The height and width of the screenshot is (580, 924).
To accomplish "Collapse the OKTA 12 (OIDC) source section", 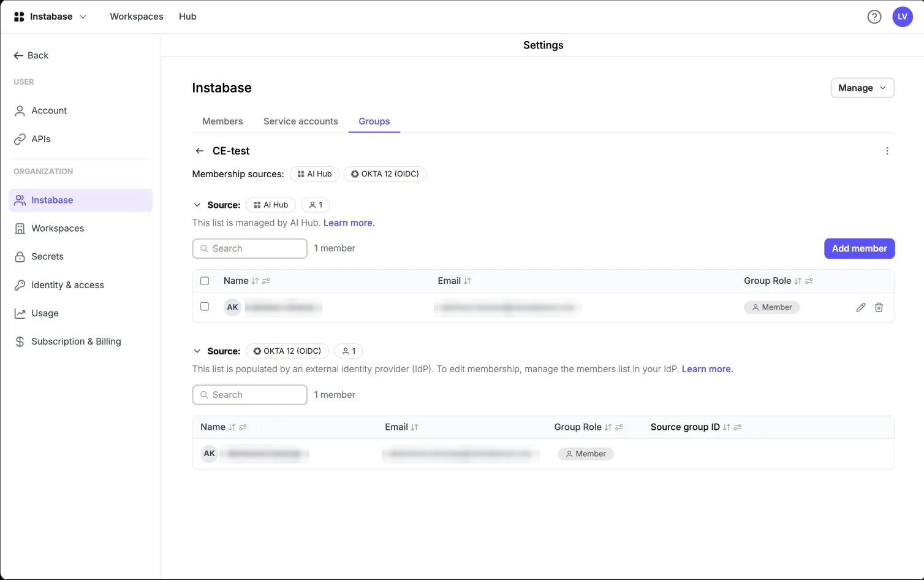I will coord(197,351).
